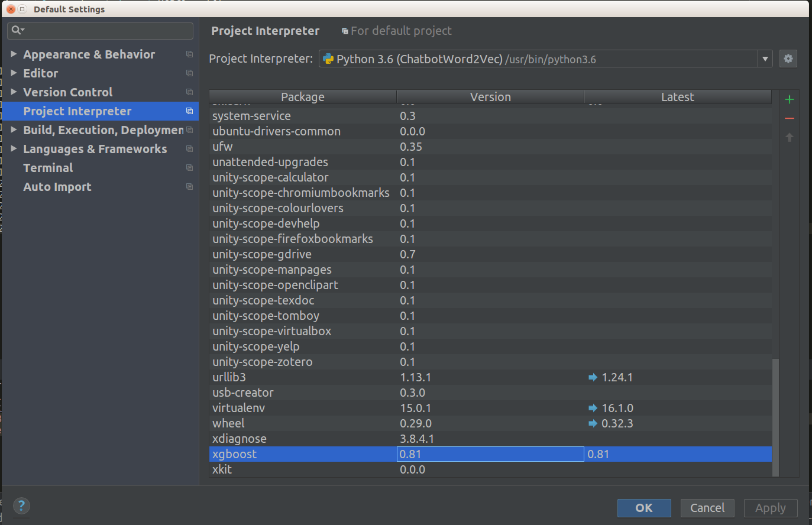Expand the Editor settings section

pyautogui.click(x=14, y=73)
